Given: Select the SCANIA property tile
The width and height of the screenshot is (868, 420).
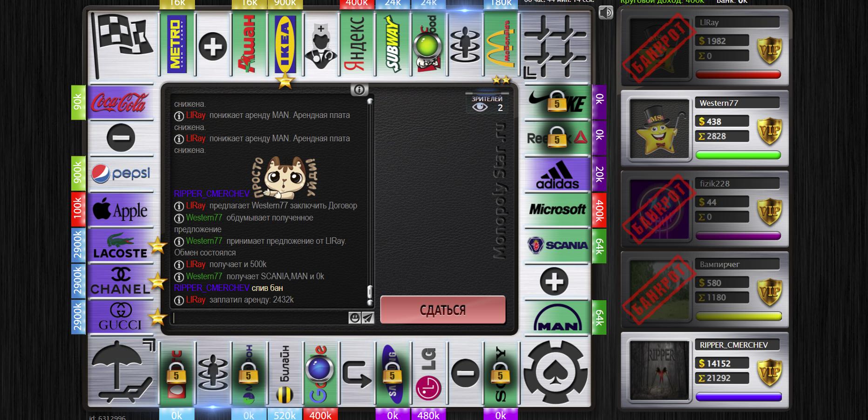Looking at the screenshot, I should tap(557, 246).
